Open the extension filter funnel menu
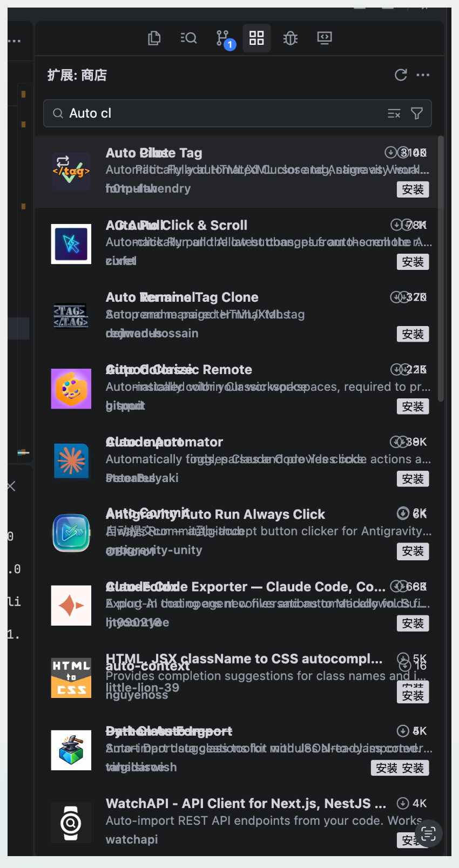459x868 pixels. (x=417, y=113)
